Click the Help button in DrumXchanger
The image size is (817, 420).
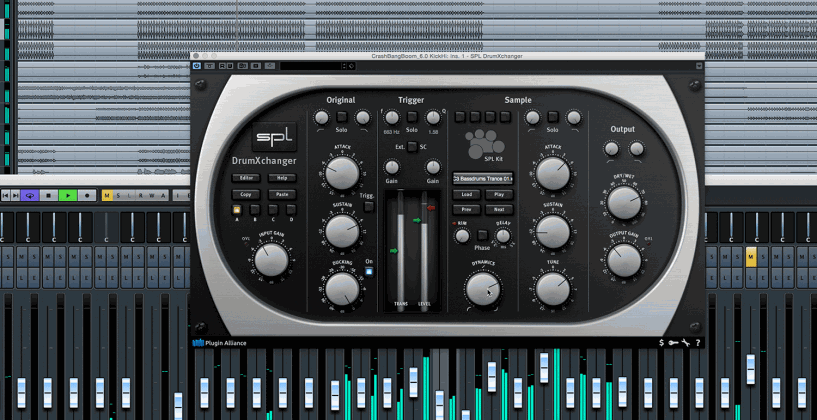282,178
